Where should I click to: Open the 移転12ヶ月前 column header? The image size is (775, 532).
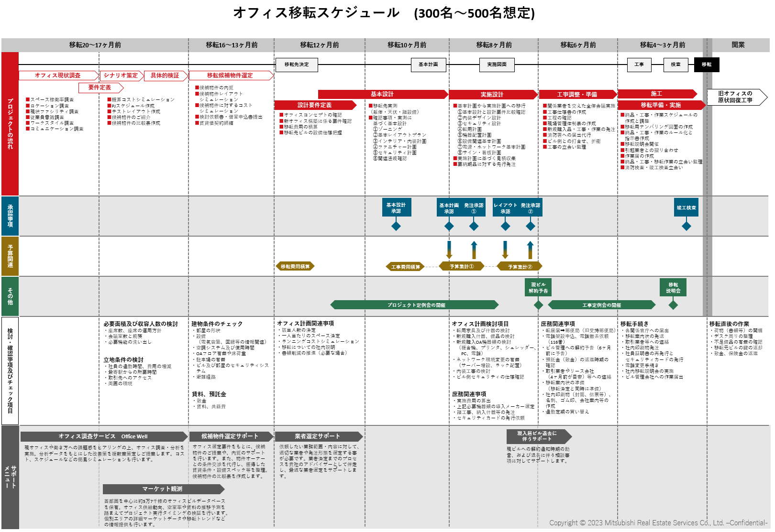point(319,45)
